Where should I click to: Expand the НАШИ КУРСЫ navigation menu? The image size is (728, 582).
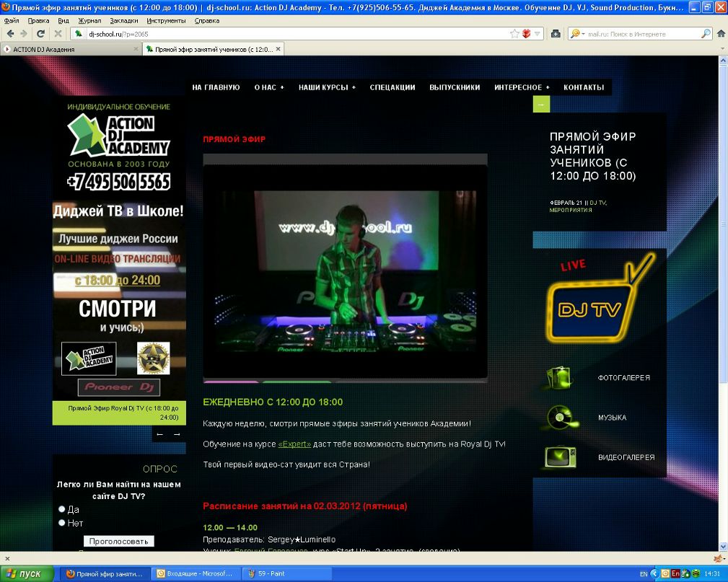pyautogui.click(x=327, y=87)
